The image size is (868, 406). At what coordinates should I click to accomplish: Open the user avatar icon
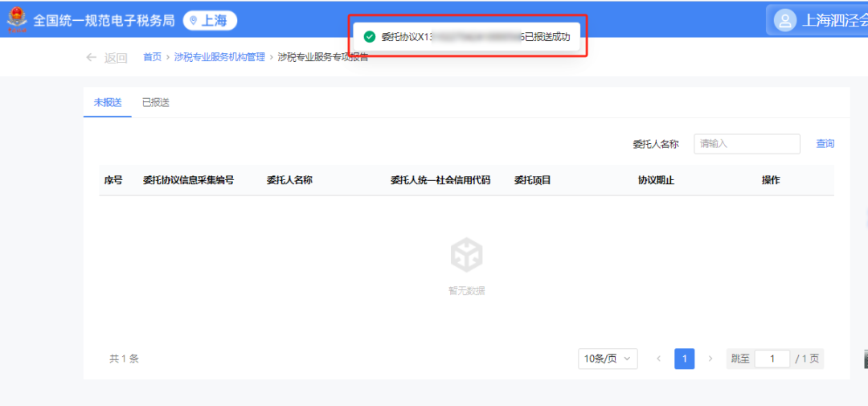pyautogui.click(x=785, y=20)
